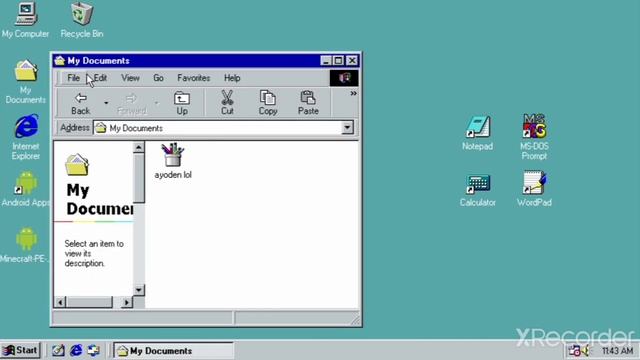The image size is (640, 360).
Task: Click the left pane scroll down arrow
Action: tap(139, 290)
